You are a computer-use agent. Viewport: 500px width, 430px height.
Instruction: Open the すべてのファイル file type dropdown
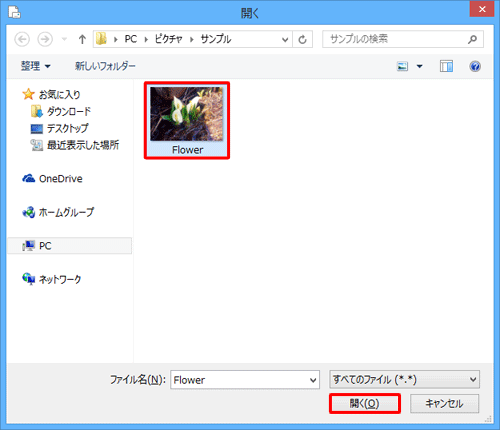(x=404, y=379)
